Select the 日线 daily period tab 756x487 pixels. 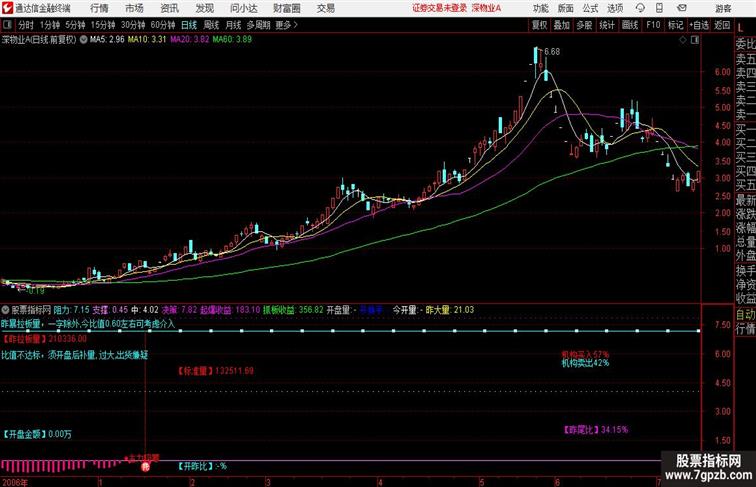coord(189,25)
